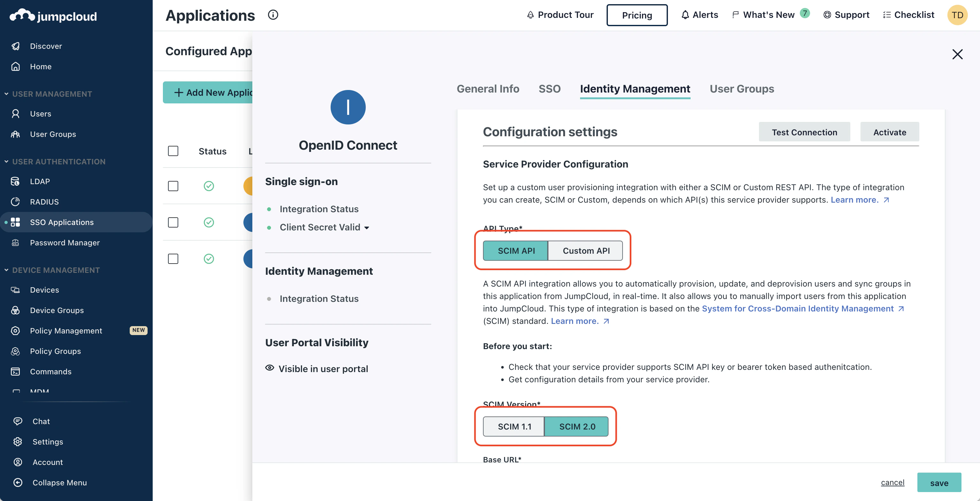This screenshot has height=501, width=980.
Task: Start the Product Tour
Action: 560,15
